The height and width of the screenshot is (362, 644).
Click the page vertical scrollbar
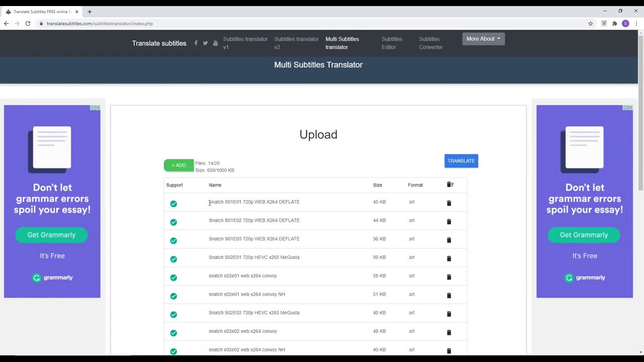pyautogui.click(x=641, y=113)
